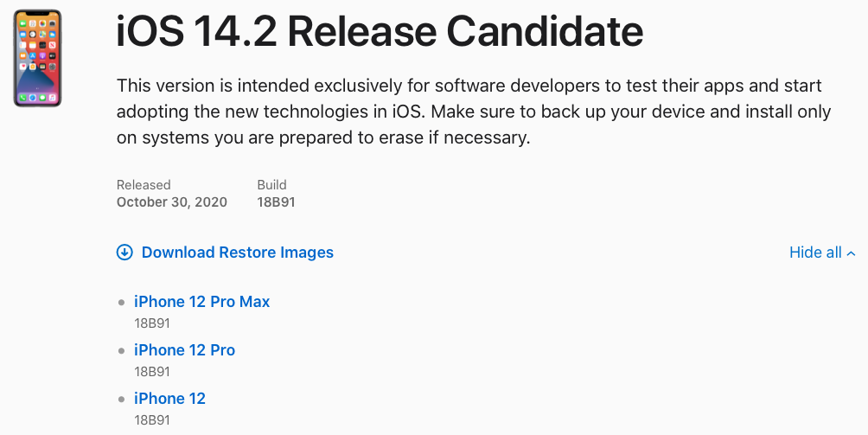
Task: Click the Build label
Action: pyautogui.click(x=271, y=185)
